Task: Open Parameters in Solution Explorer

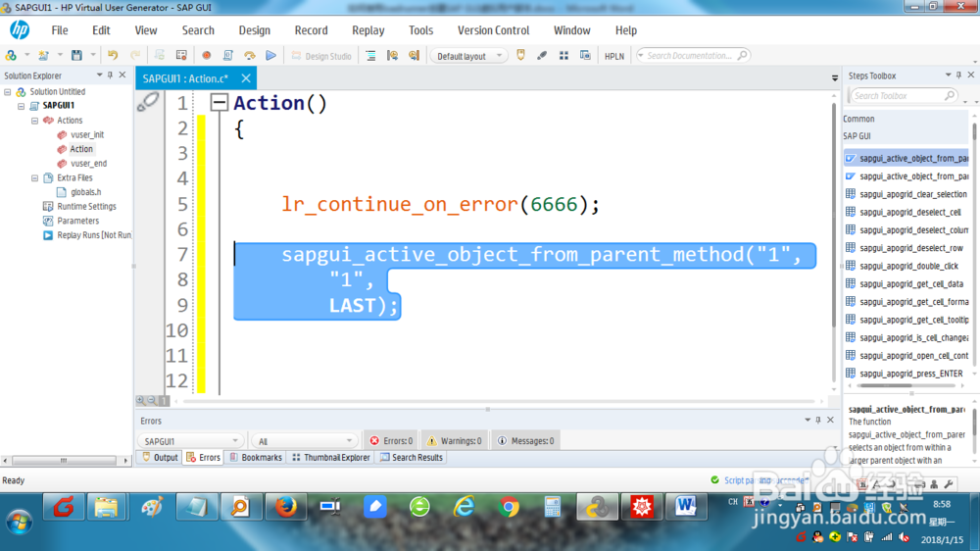Action: [77, 221]
